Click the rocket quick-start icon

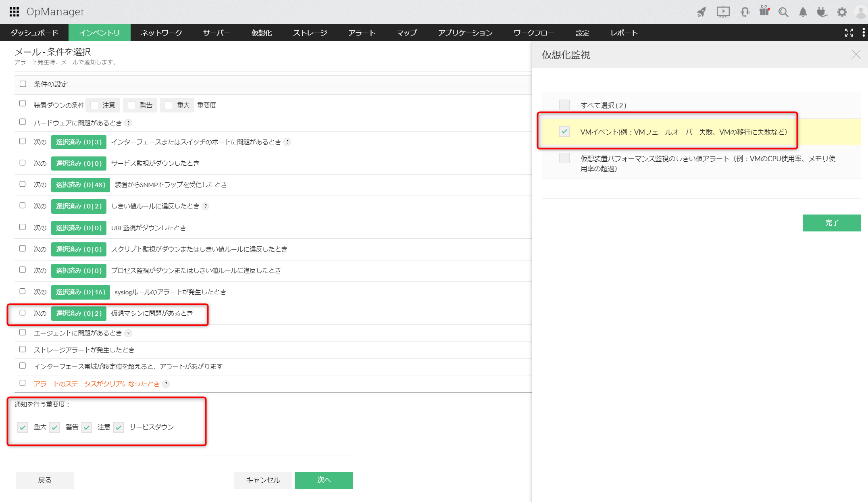click(701, 12)
